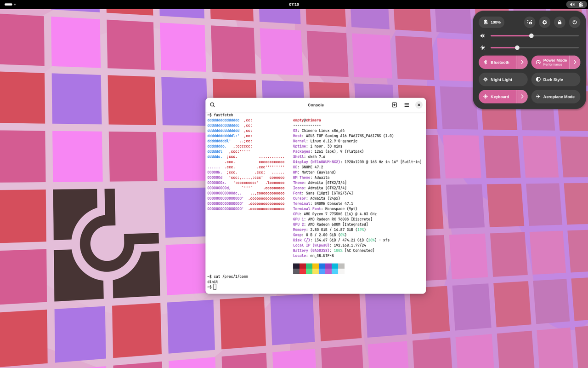This screenshot has height=368, width=588.
Task: Click the 'dinit' output line
Action: click(x=213, y=282)
